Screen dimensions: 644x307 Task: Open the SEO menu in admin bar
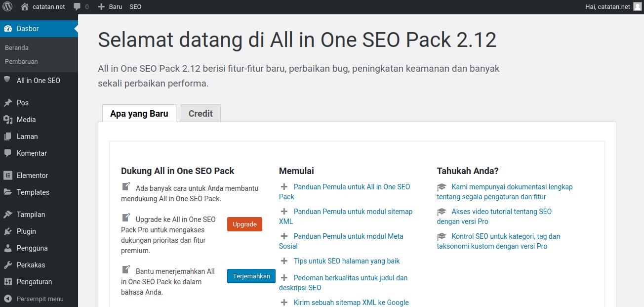(135, 6)
